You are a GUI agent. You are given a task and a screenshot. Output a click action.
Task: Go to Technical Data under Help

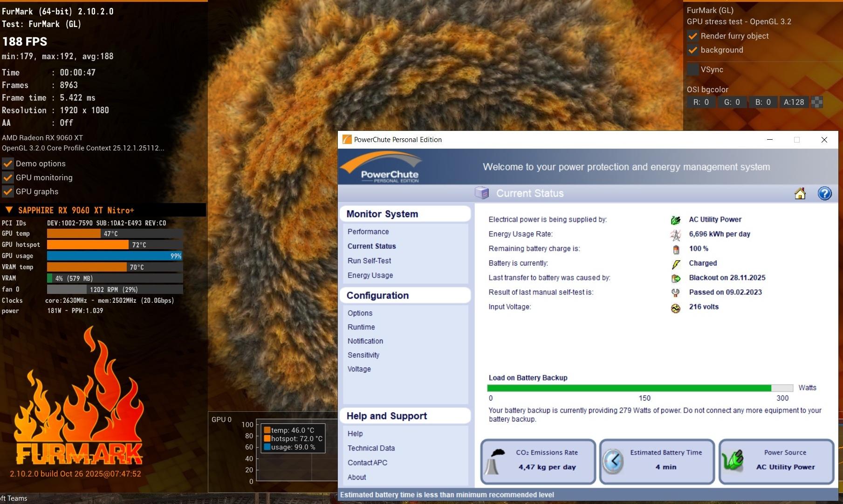click(371, 448)
